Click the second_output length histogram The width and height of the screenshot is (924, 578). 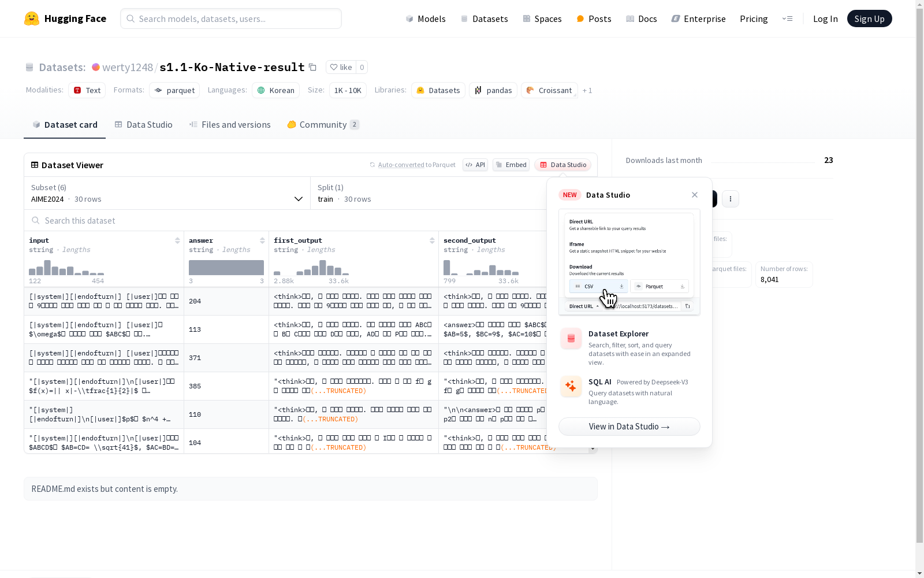click(x=481, y=268)
